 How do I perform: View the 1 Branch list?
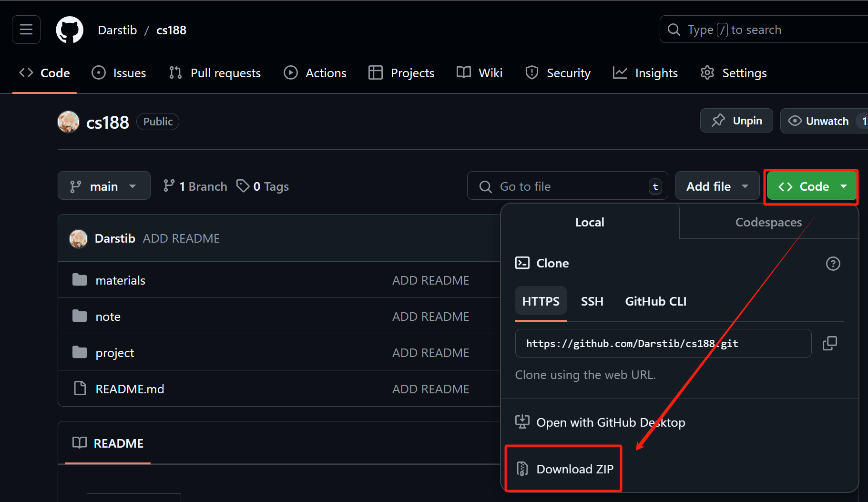click(x=195, y=186)
